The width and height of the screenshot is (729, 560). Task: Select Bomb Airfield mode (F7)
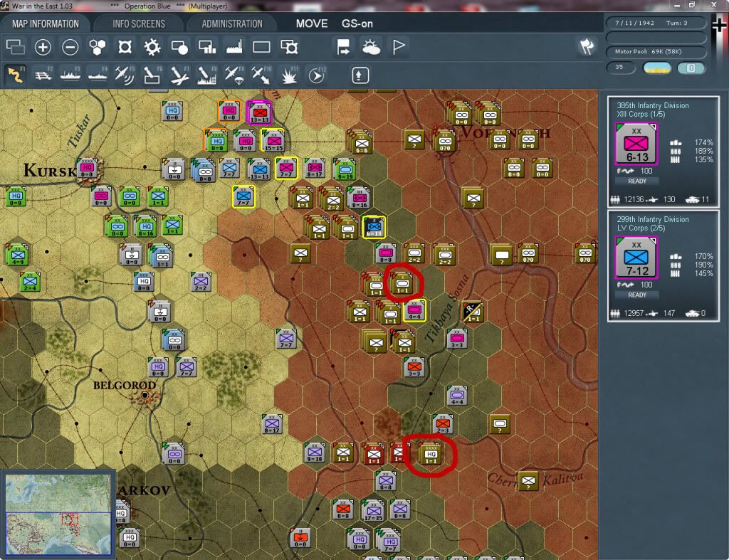tap(179, 75)
